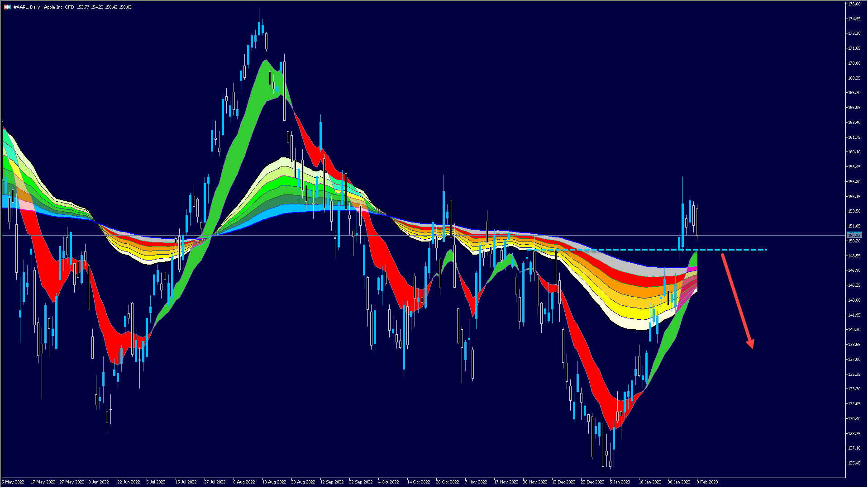This screenshot has height=488, width=868.
Task: Click the 174.95 price scale label
Action: click(854, 19)
